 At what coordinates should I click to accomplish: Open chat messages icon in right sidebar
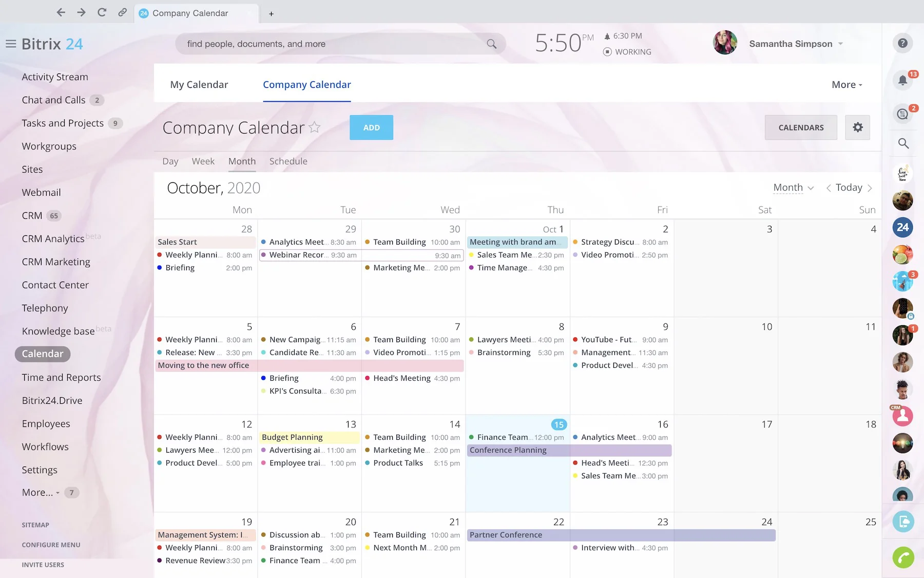click(x=902, y=114)
